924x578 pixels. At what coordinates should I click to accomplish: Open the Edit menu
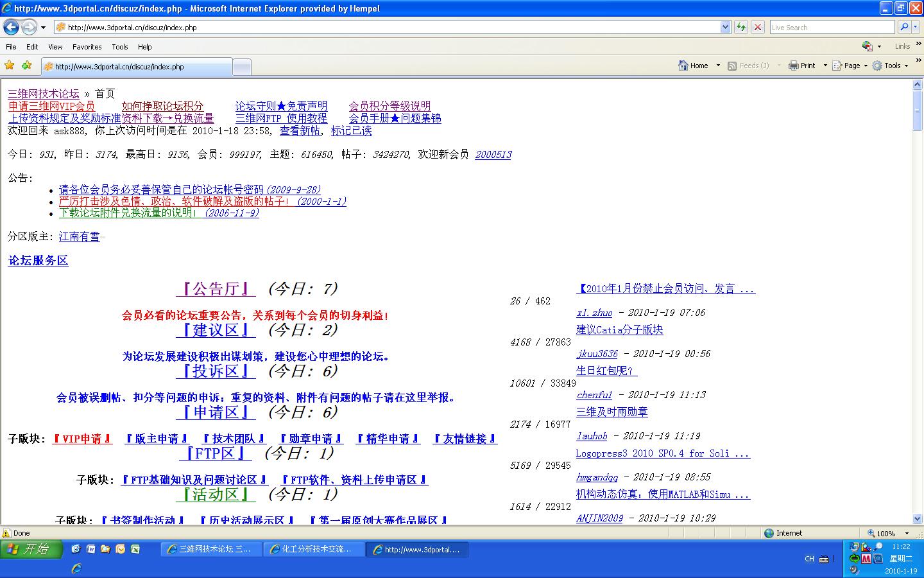click(32, 47)
